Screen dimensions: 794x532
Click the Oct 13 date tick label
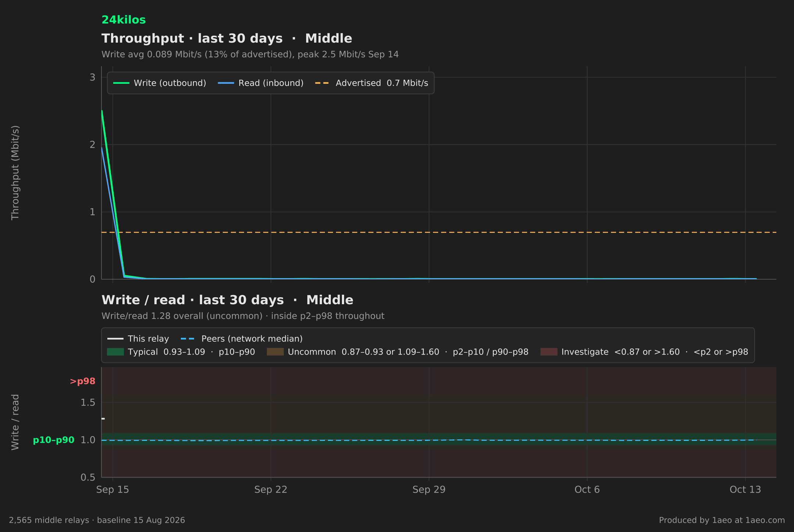[x=745, y=490]
